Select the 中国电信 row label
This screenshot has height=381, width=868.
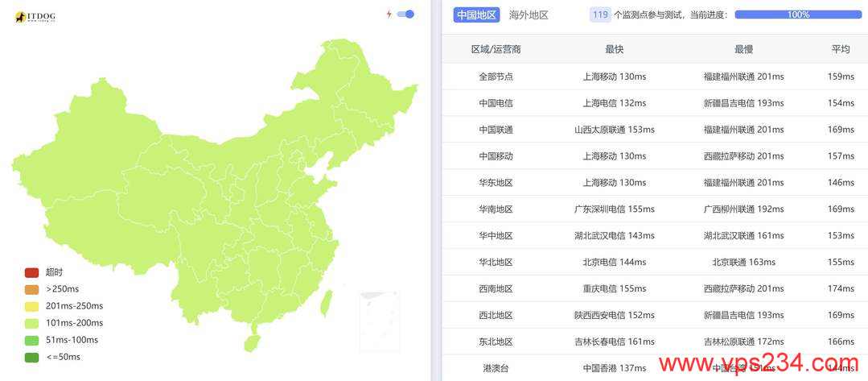496,103
